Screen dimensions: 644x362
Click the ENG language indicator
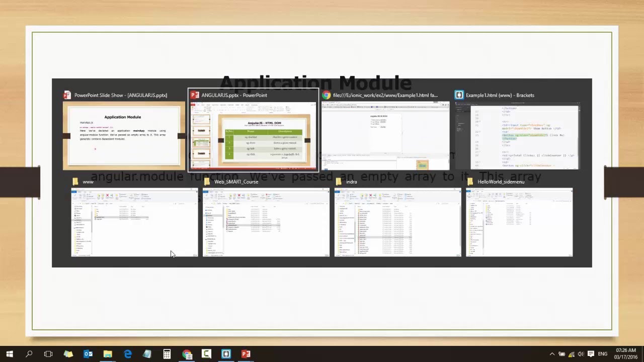pos(602,354)
